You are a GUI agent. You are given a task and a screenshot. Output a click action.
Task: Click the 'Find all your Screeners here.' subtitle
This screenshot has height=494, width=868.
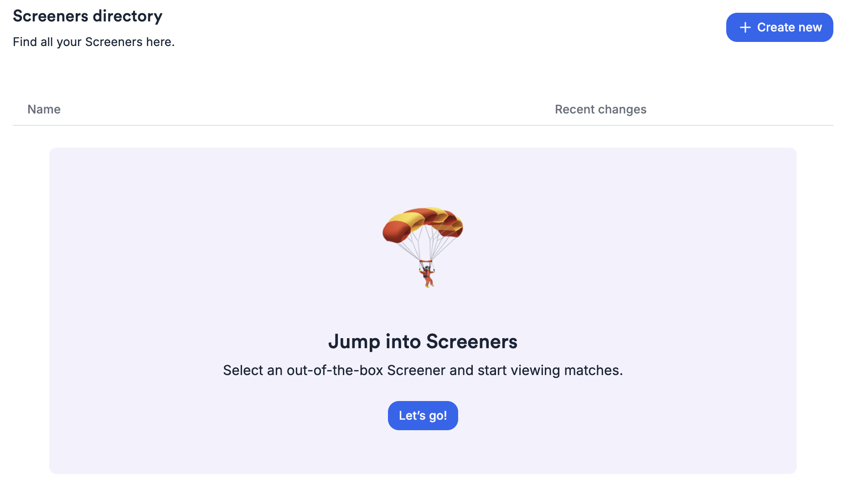(x=93, y=42)
